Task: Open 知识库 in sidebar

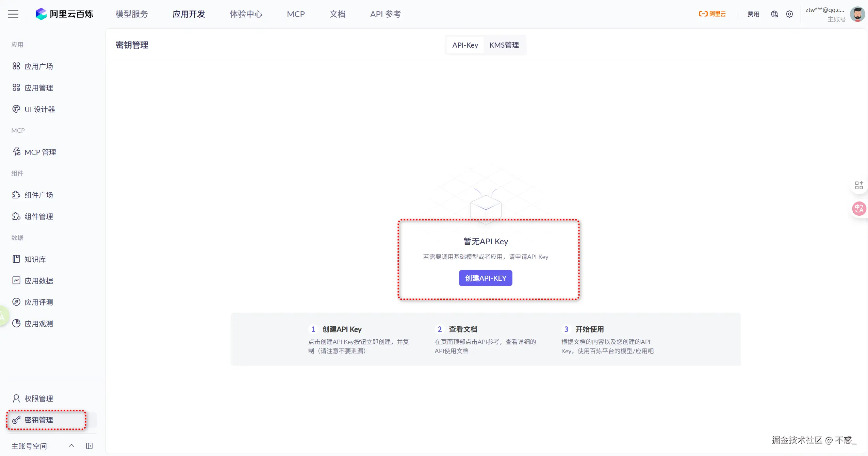Action: 35,259
